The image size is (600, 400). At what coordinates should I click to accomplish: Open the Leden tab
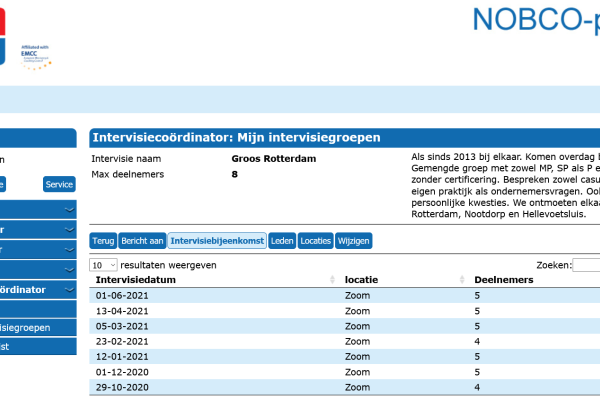(282, 241)
